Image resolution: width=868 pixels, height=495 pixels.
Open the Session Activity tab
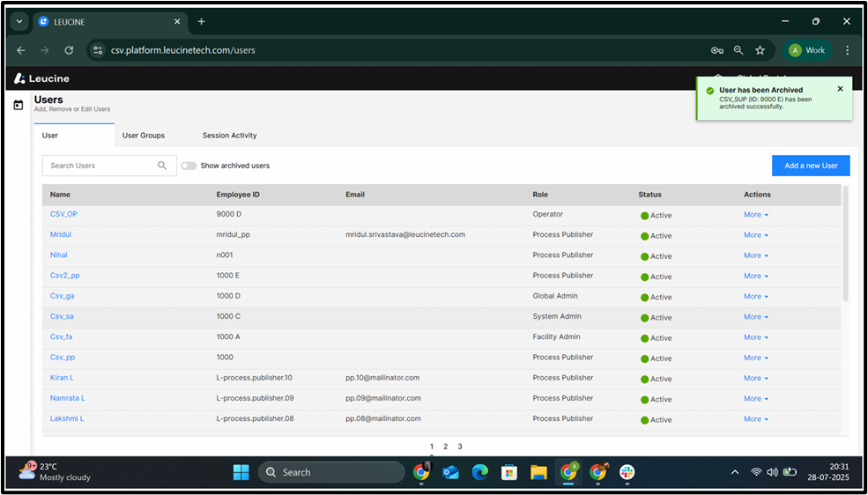click(229, 136)
